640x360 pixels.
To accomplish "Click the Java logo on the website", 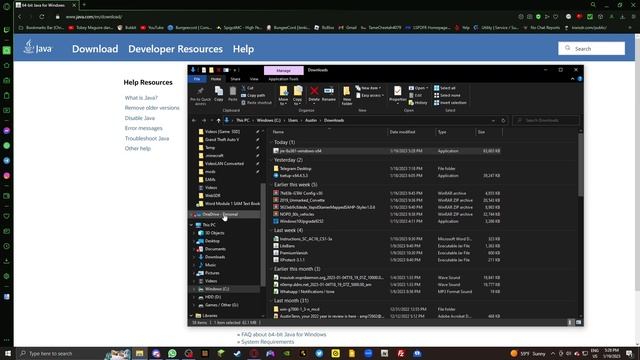I will click(38, 47).
